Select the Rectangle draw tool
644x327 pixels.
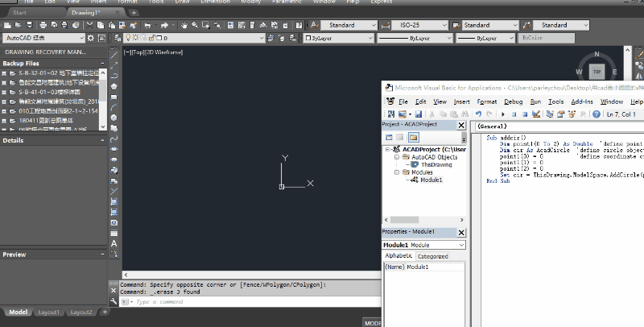coord(114,97)
